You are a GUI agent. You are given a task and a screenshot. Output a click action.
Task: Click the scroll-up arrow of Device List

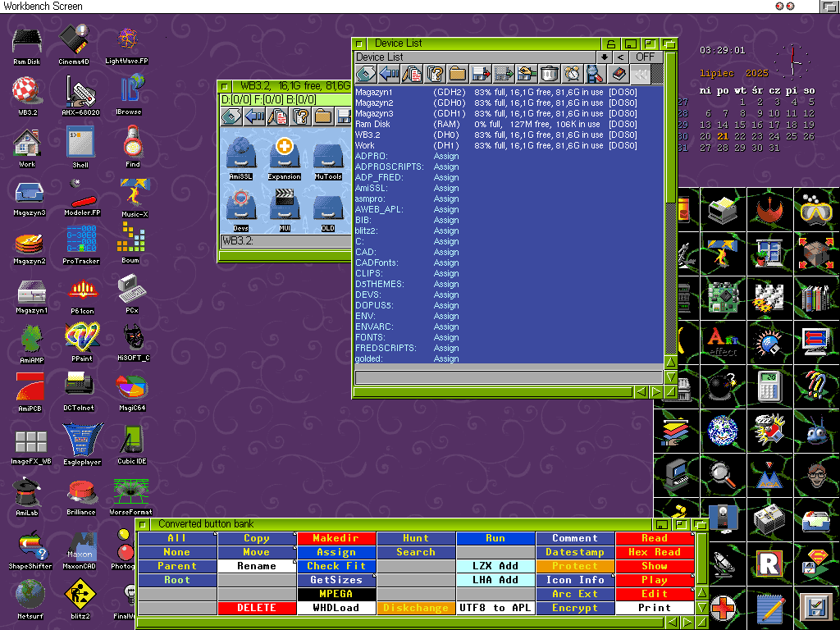tap(670, 363)
